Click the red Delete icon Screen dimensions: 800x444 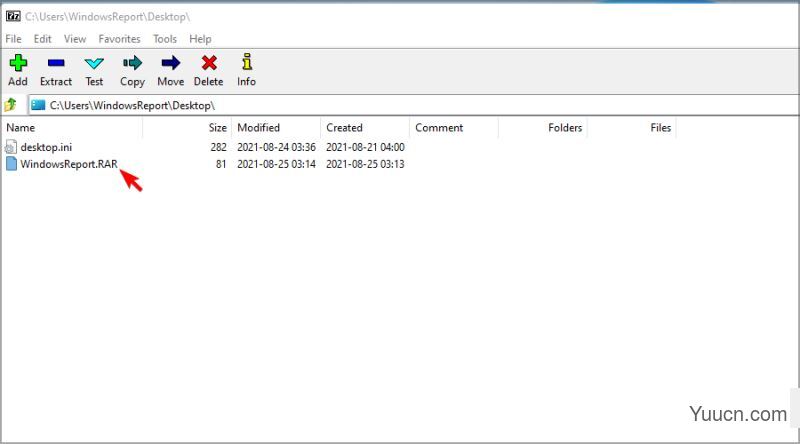point(209,63)
